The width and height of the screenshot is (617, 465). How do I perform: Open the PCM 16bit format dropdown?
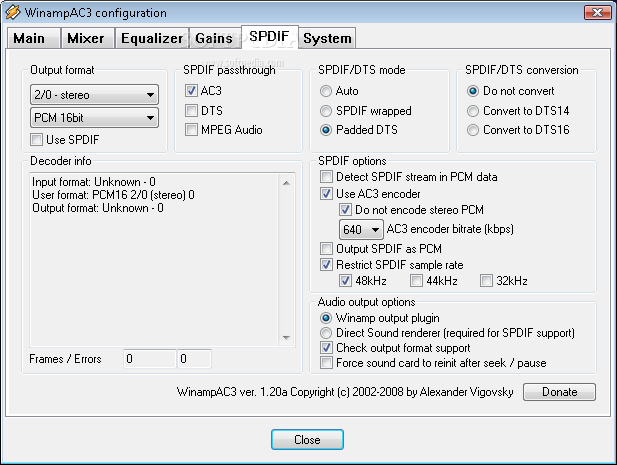coord(94,118)
